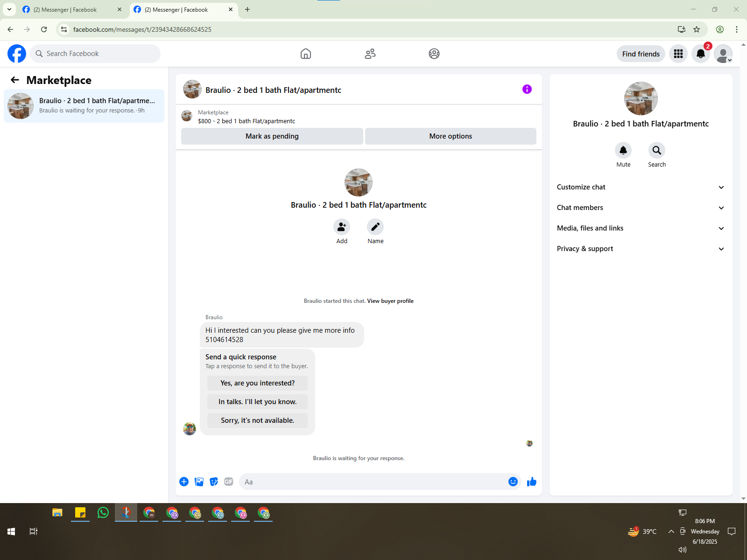Open the notifications bell
The width and height of the screenshot is (747, 560).
701,54
